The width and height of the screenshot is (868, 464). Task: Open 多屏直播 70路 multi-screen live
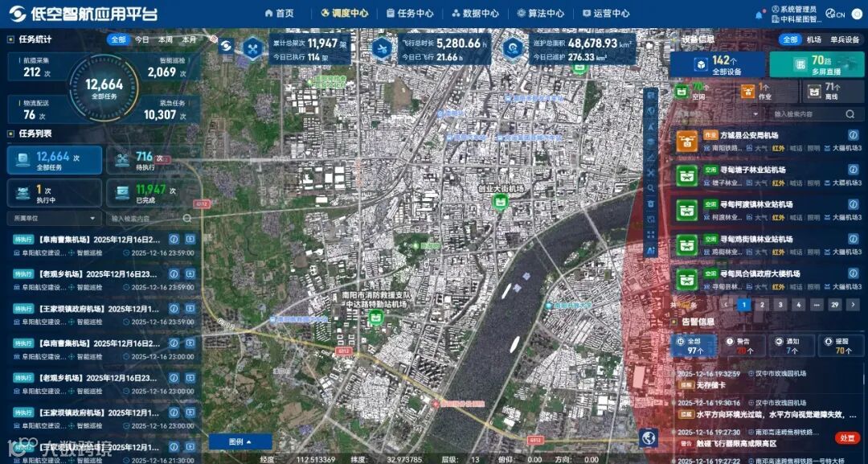click(x=816, y=64)
